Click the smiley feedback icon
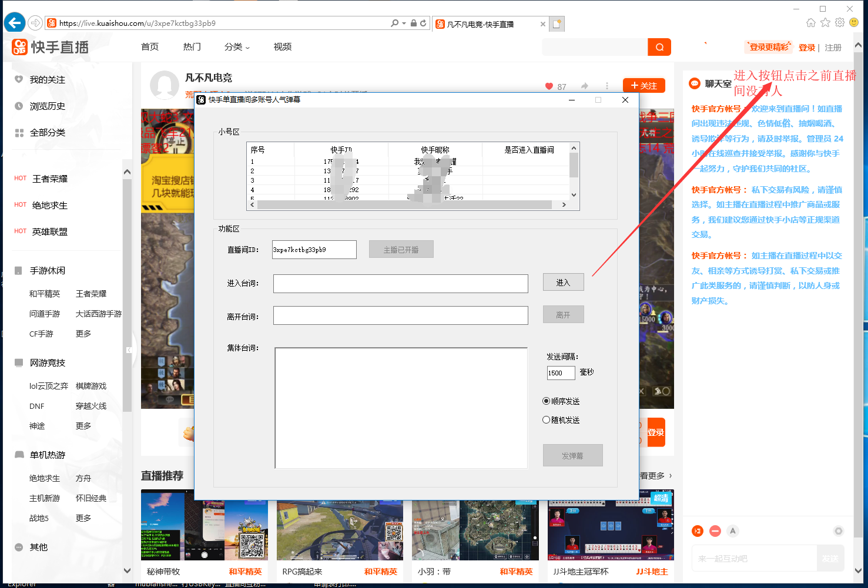This screenshot has height=588, width=868. (x=854, y=22)
